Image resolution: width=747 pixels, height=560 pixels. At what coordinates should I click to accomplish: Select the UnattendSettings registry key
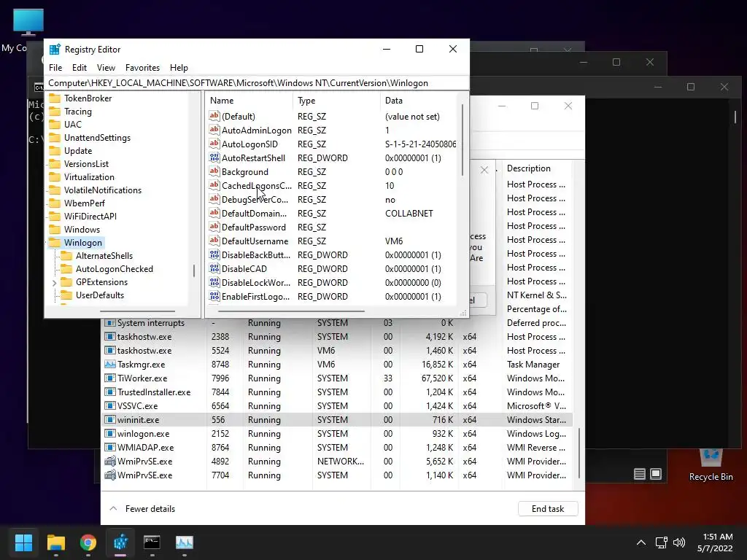coord(97,138)
